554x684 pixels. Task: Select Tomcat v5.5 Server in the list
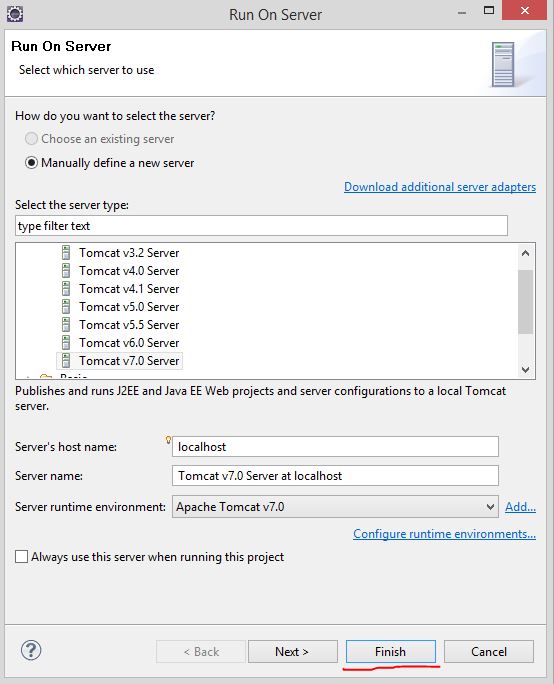point(120,325)
